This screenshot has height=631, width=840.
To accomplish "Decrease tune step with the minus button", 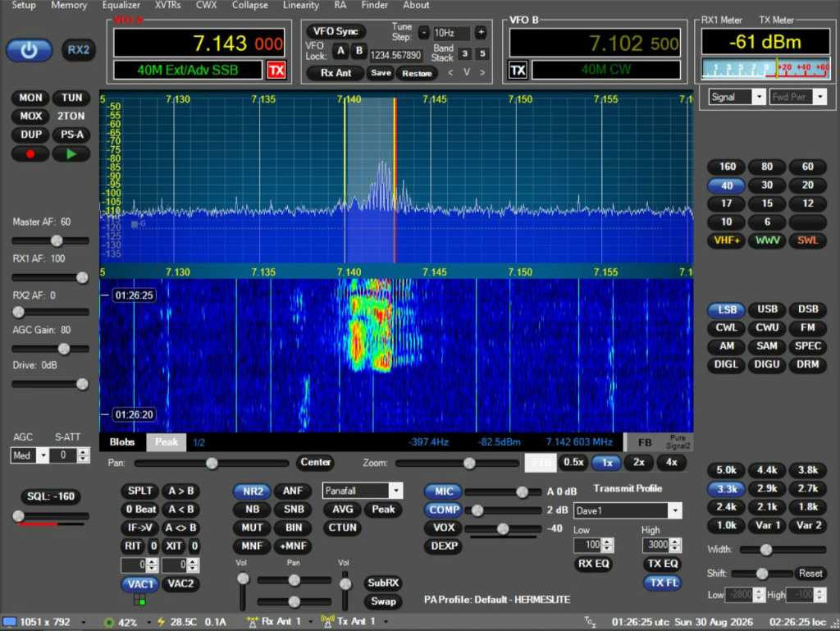I will 424,33.
